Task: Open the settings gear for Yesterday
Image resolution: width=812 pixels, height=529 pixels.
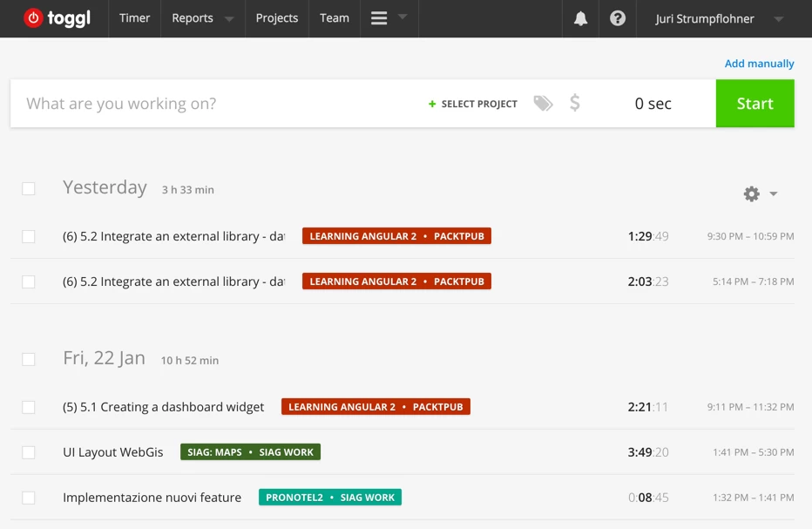Action: [x=751, y=193]
